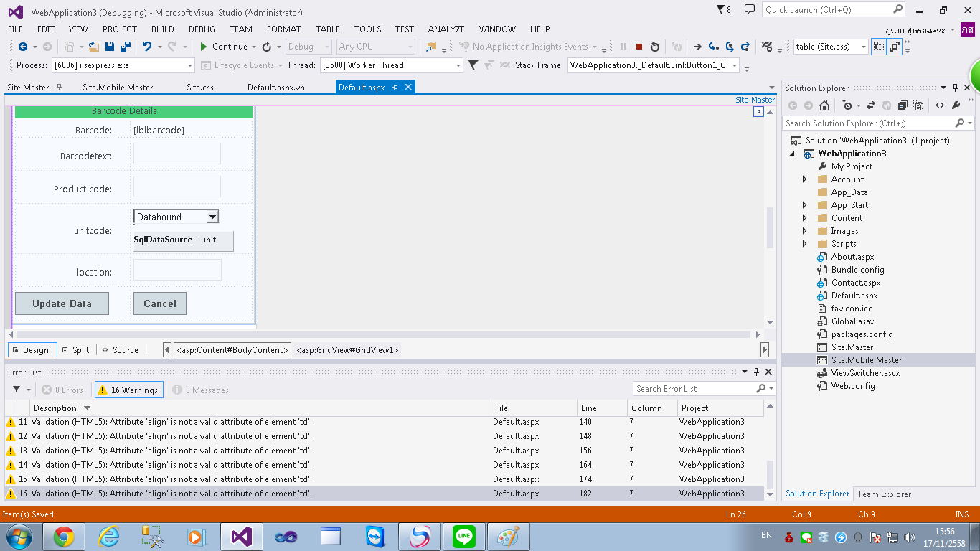Image resolution: width=980 pixels, height=551 pixels.
Task: Click the asp:Content#BodyContent breadcrumb tag
Action: click(232, 350)
